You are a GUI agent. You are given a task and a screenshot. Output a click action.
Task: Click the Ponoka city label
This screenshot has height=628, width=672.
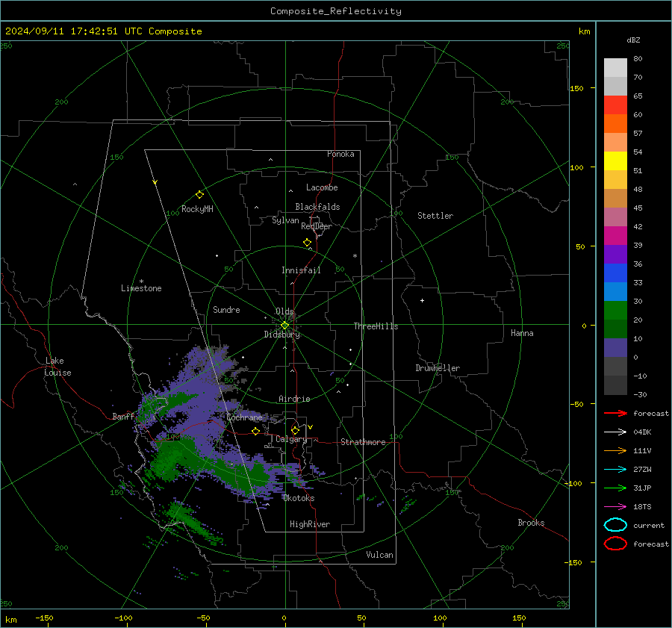coord(340,154)
